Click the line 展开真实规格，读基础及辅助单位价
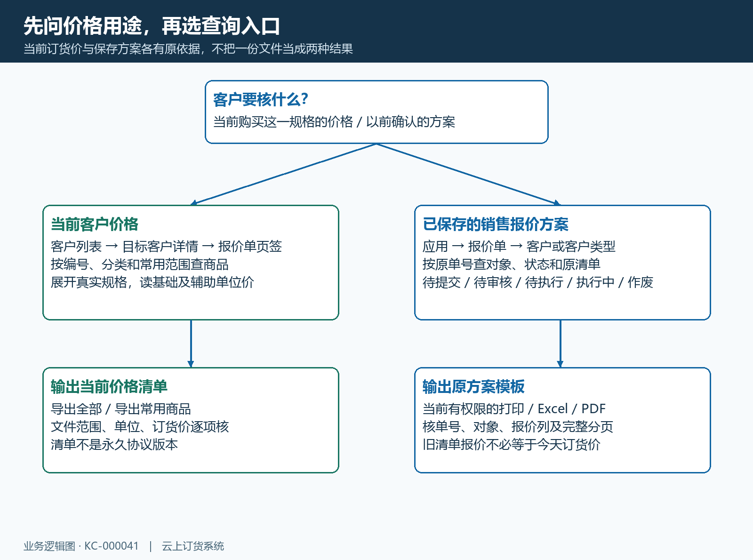The image size is (753, 560). [x=152, y=282]
